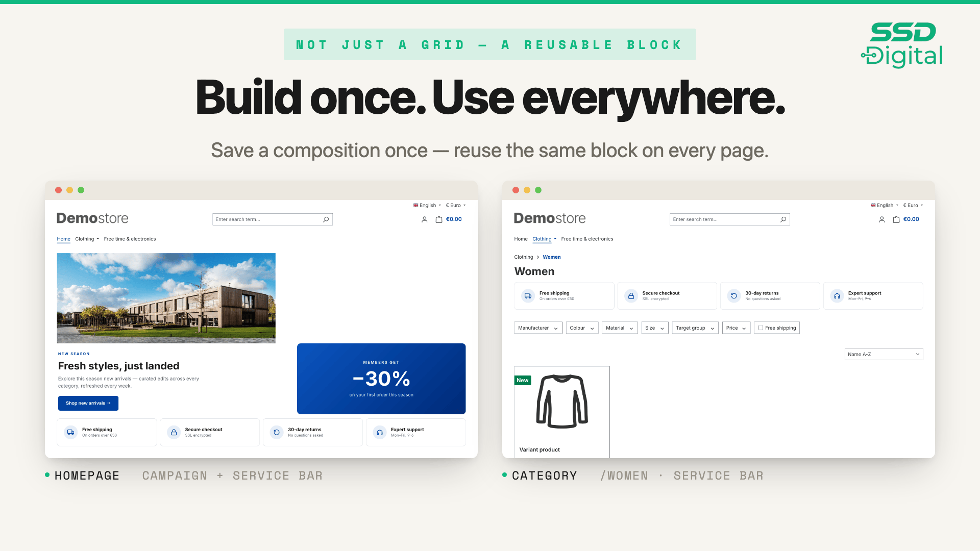Click the green HOMEPAGE caption label
Screen dimensions: 980x551
(x=87, y=475)
